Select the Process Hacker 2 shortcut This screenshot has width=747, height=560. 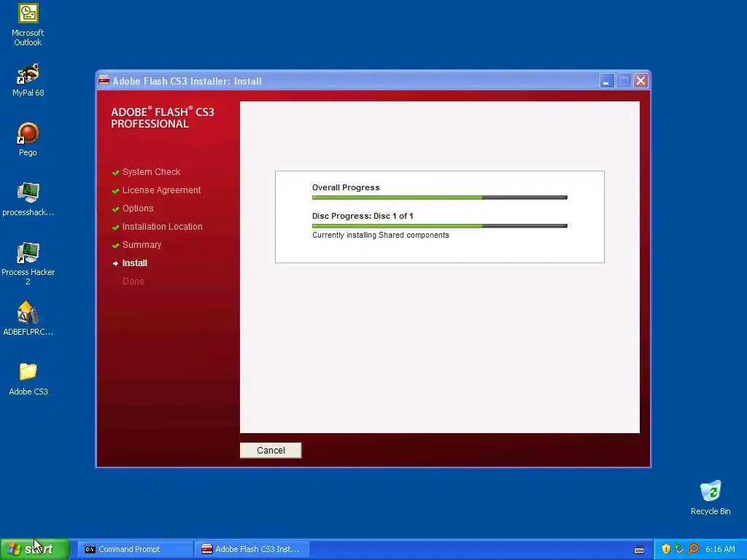point(28,263)
